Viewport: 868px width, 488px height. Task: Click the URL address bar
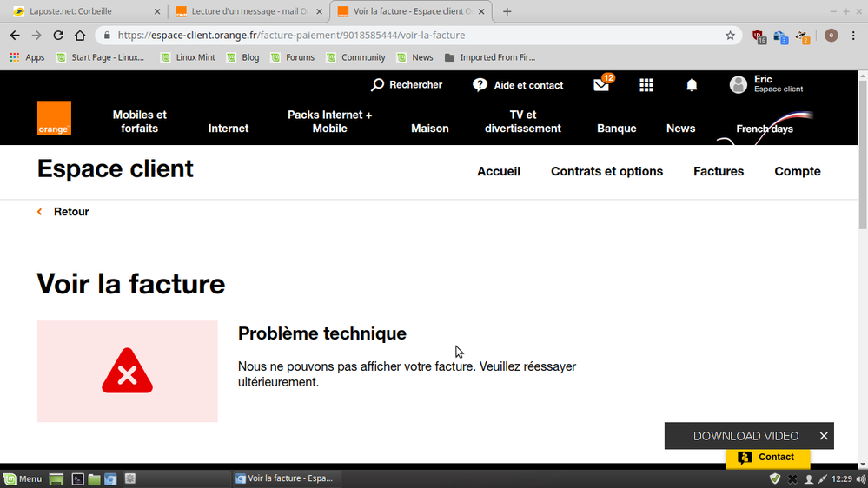pyautogui.click(x=417, y=36)
